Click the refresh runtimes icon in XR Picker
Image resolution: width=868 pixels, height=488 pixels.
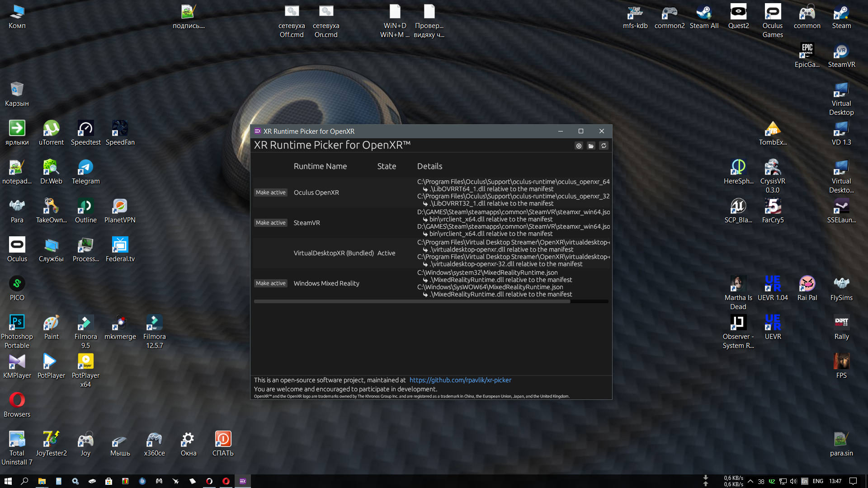(x=604, y=145)
